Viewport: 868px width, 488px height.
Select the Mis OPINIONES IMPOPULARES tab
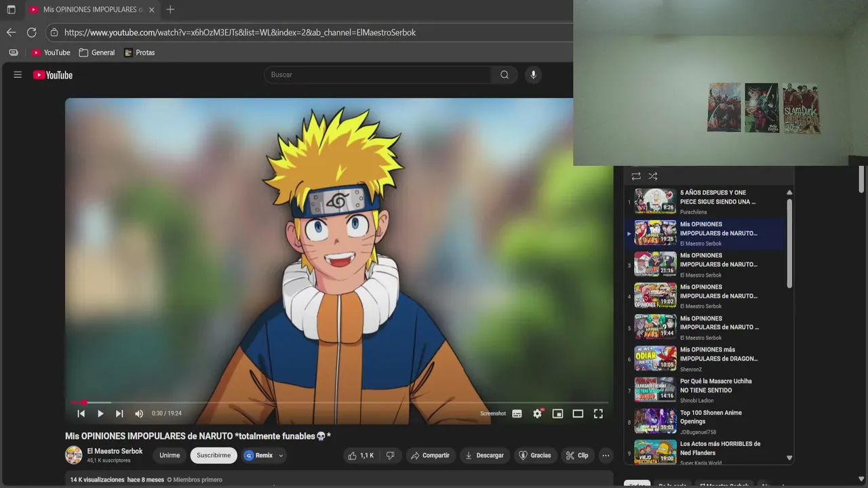coord(92,9)
